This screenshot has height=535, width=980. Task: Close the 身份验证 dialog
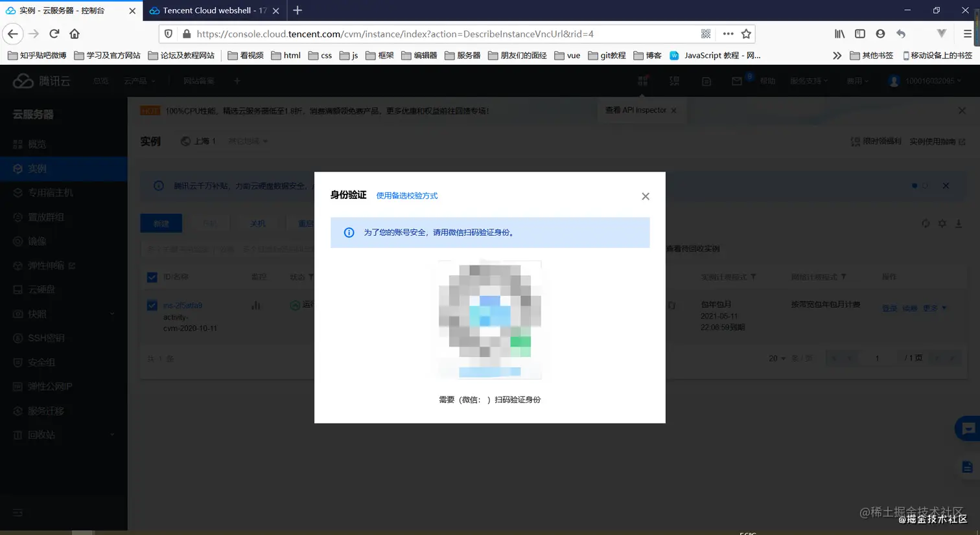point(645,196)
